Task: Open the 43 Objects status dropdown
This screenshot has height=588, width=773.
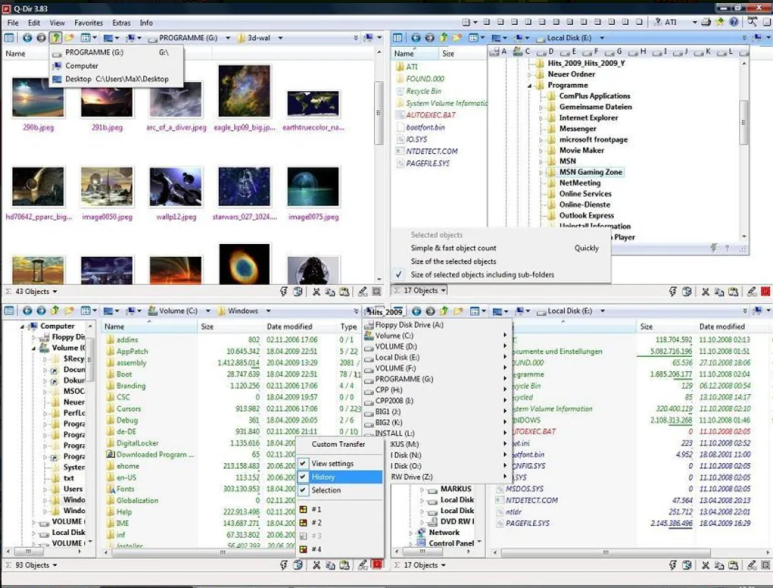Action: click(x=55, y=292)
